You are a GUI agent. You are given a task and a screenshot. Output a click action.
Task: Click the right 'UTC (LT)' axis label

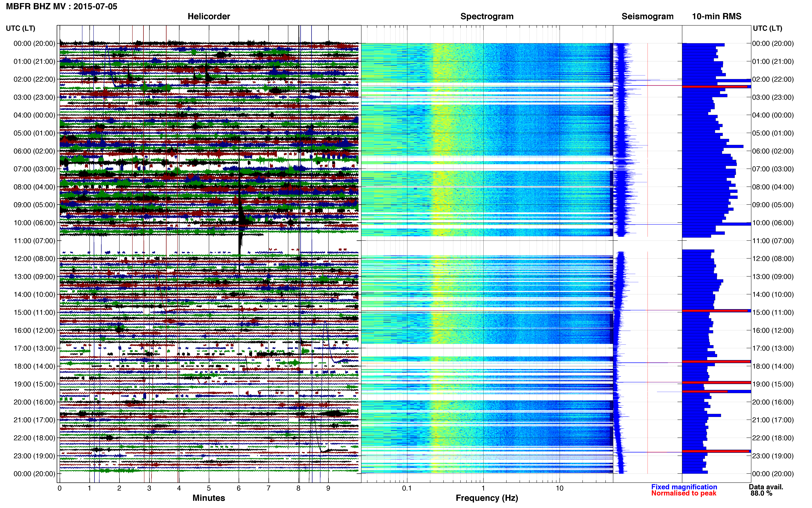(x=767, y=28)
